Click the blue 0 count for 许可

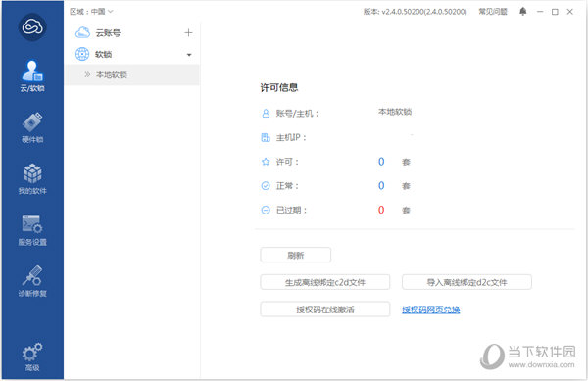click(381, 162)
